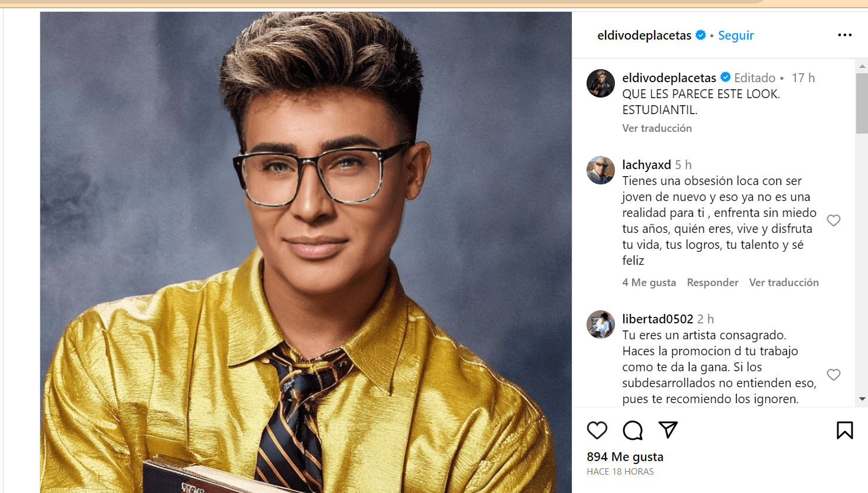View who liked lachyaxd's comment

pyautogui.click(x=649, y=283)
